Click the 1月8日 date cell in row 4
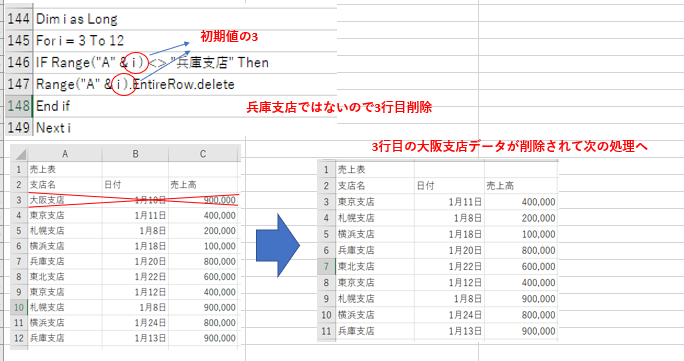Screen dimensions: 684x361 point(449,218)
